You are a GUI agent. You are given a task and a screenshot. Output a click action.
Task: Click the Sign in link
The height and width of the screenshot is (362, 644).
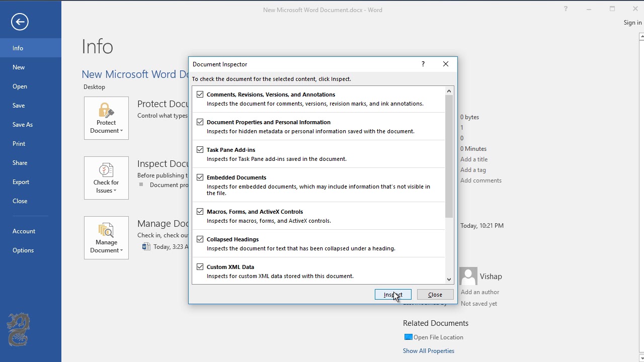pos(632,23)
